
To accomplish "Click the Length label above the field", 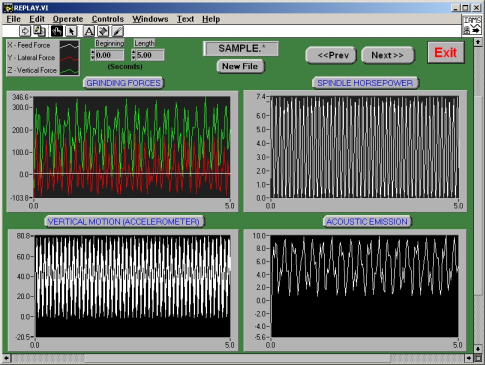I will pos(144,43).
